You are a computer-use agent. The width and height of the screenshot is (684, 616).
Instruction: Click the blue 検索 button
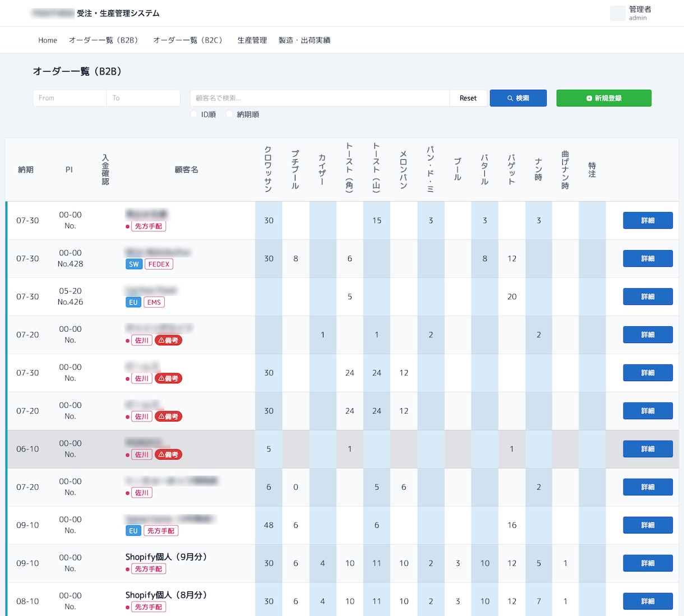point(518,98)
